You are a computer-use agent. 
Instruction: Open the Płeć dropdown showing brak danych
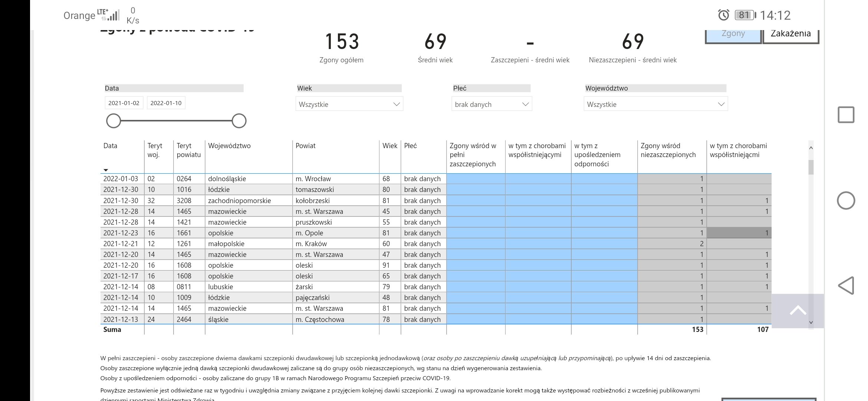click(x=491, y=104)
